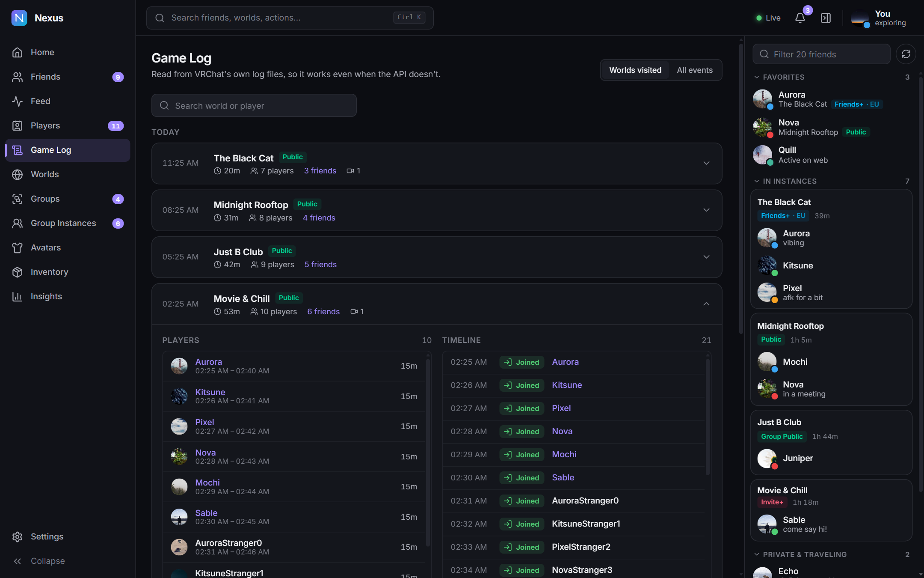Switch to the Worlds visited tab
Screen dimensions: 924x578
pos(635,70)
